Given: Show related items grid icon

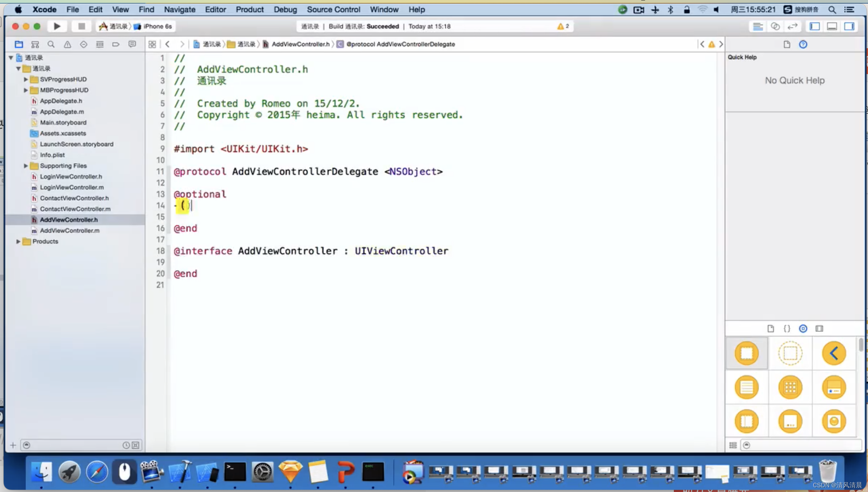Looking at the screenshot, I should click(x=152, y=44).
